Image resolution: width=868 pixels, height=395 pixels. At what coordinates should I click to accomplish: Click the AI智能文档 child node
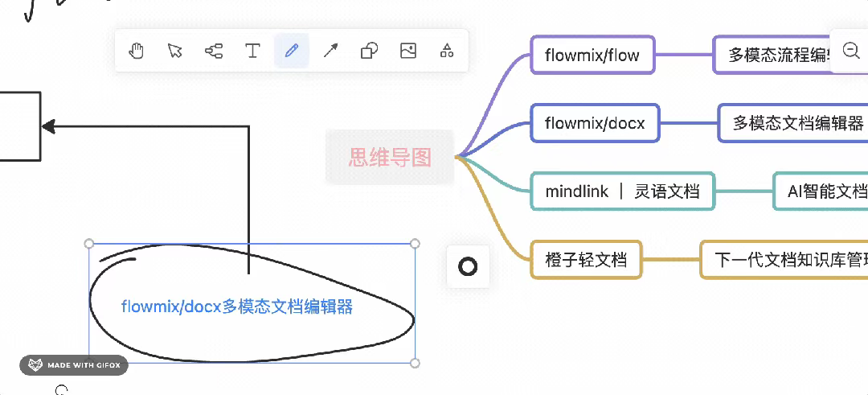821,191
